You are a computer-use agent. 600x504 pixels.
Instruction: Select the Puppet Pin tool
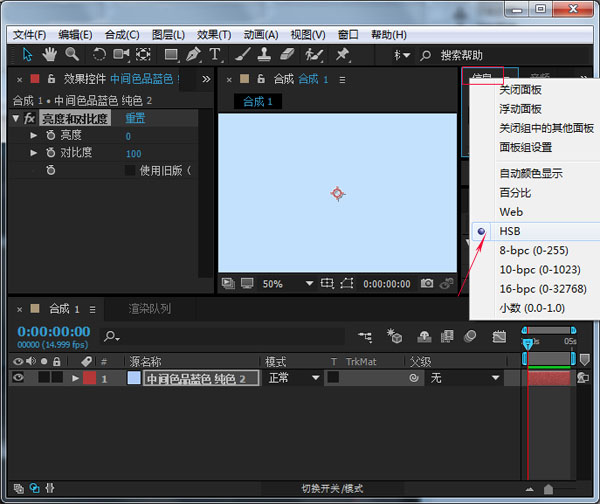pos(342,54)
